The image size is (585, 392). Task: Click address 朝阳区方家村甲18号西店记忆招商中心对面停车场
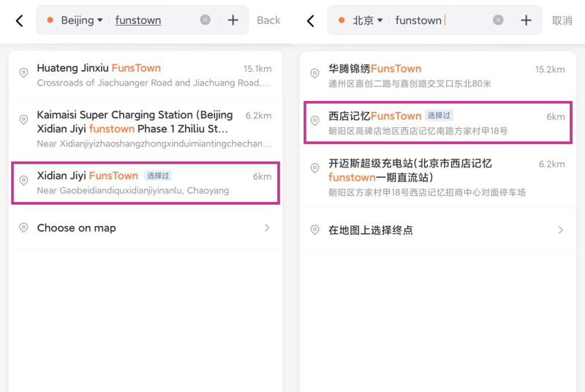tap(427, 192)
